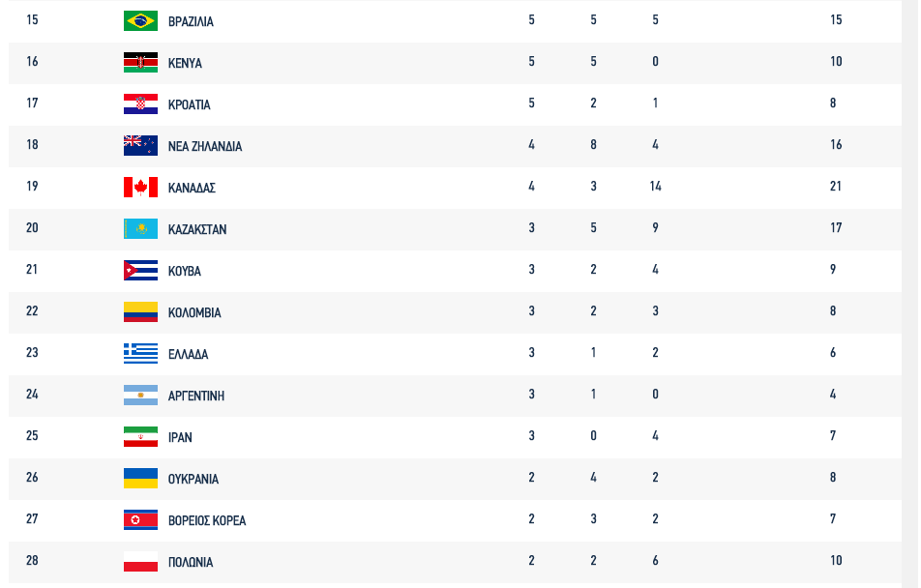
Task: Select the ΒΟΡΕΙΟΣ ΚΟΡΕΑ row label
Action: [206, 521]
